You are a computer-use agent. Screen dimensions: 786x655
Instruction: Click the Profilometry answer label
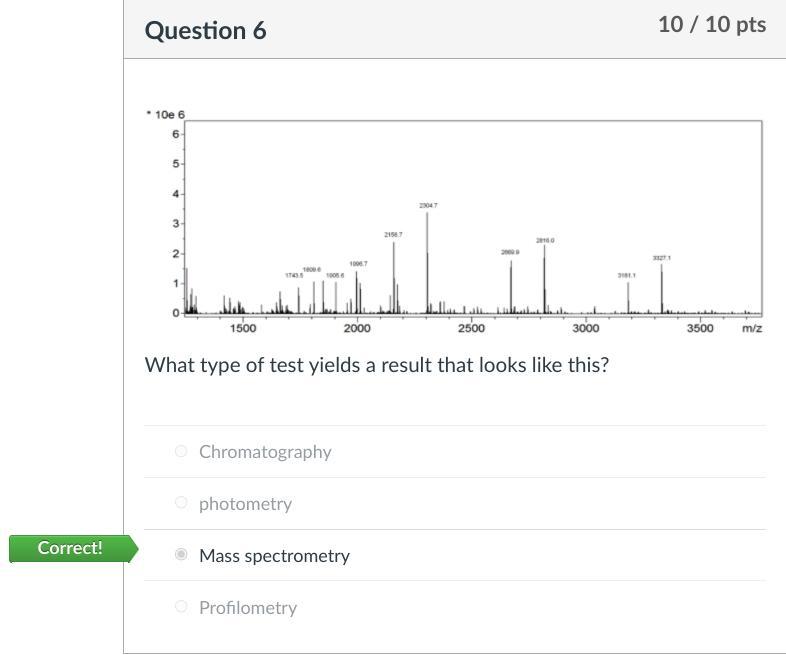point(247,608)
